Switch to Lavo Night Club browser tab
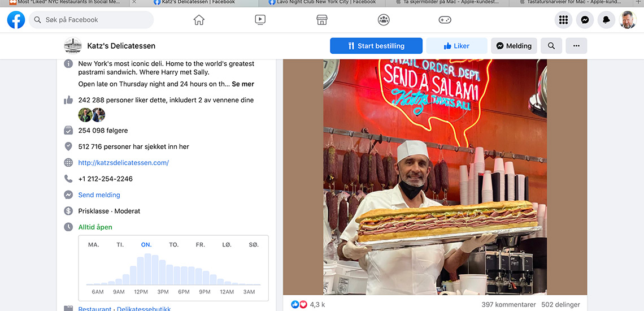The height and width of the screenshot is (311, 644). pos(322,2)
